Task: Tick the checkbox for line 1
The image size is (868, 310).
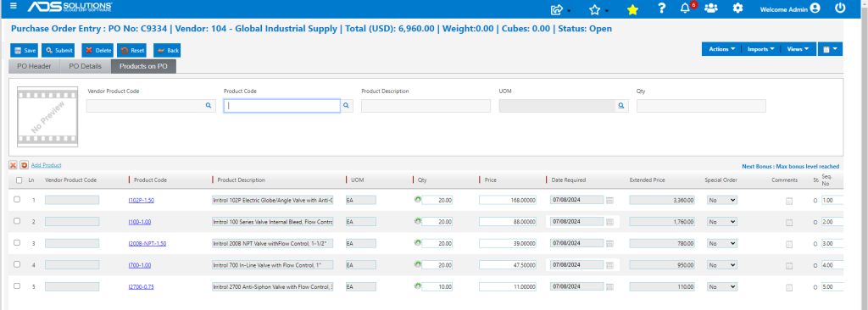Action: [x=17, y=199]
